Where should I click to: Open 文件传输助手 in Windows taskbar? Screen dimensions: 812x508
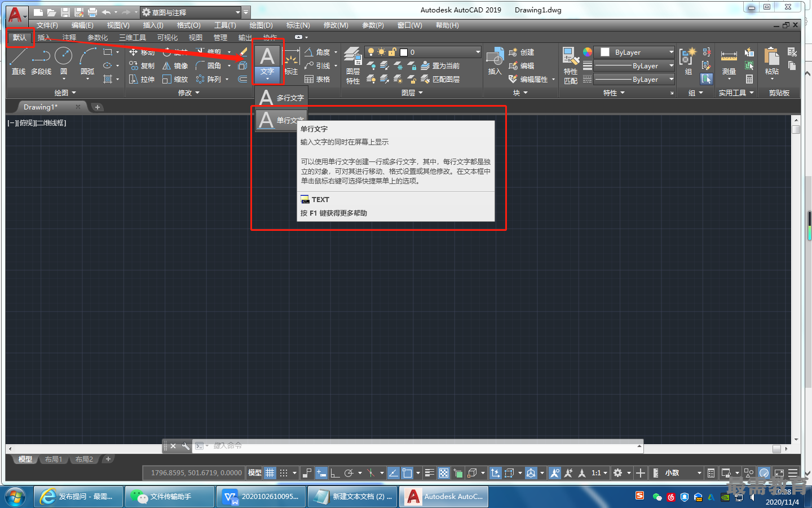coord(169,497)
